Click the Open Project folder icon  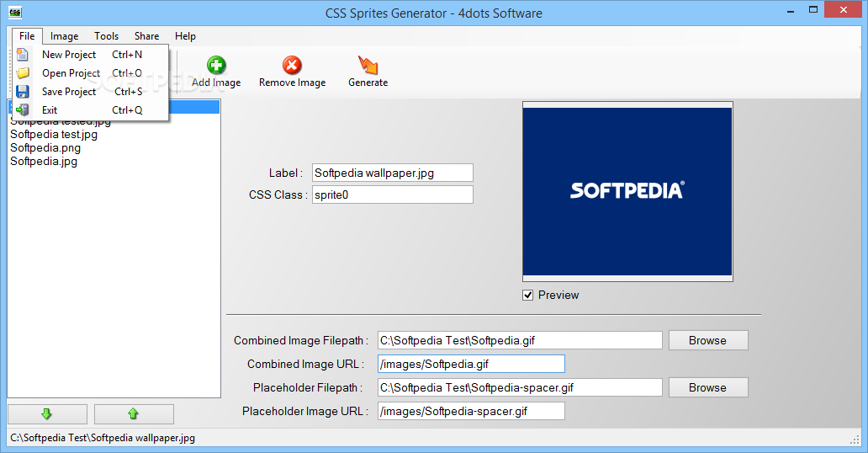coord(22,72)
